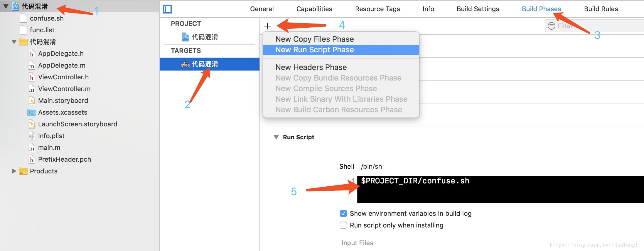The image size is (644, 251).
Task: Choose New Headers Phase menu item
Action: click(341, 67)
